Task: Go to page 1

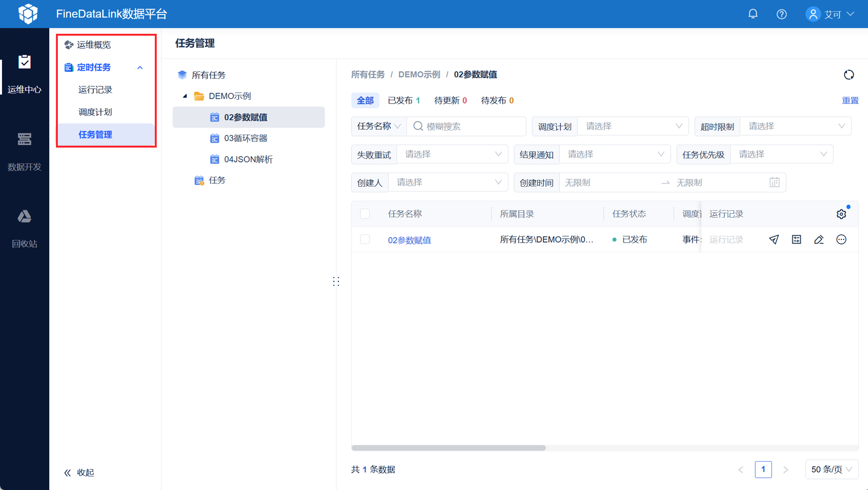Action: click(x=763, y=469)
